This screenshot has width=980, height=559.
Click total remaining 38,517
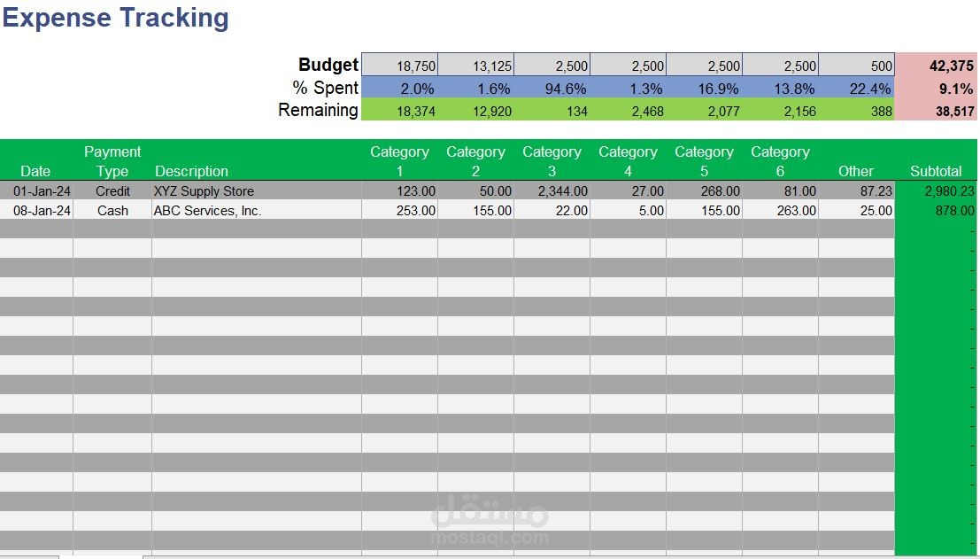tap(936, 110)
